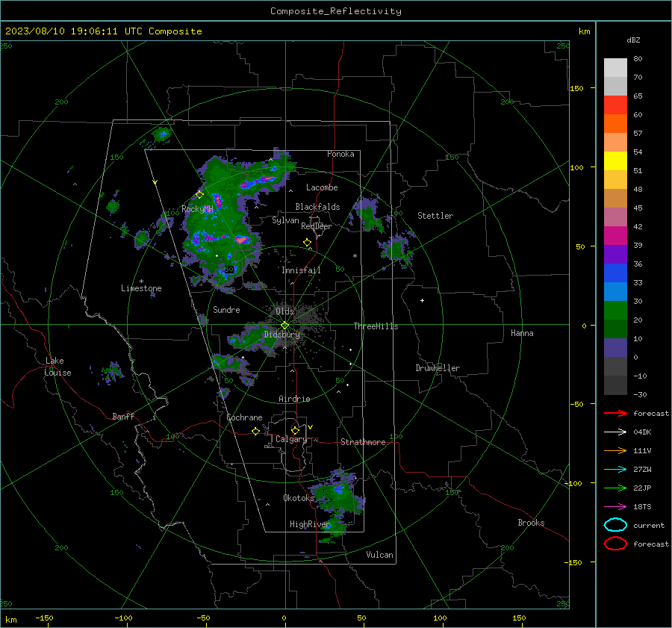Click the Limestone label
This screenshot has height=628, width=672.
click(141, 288)
